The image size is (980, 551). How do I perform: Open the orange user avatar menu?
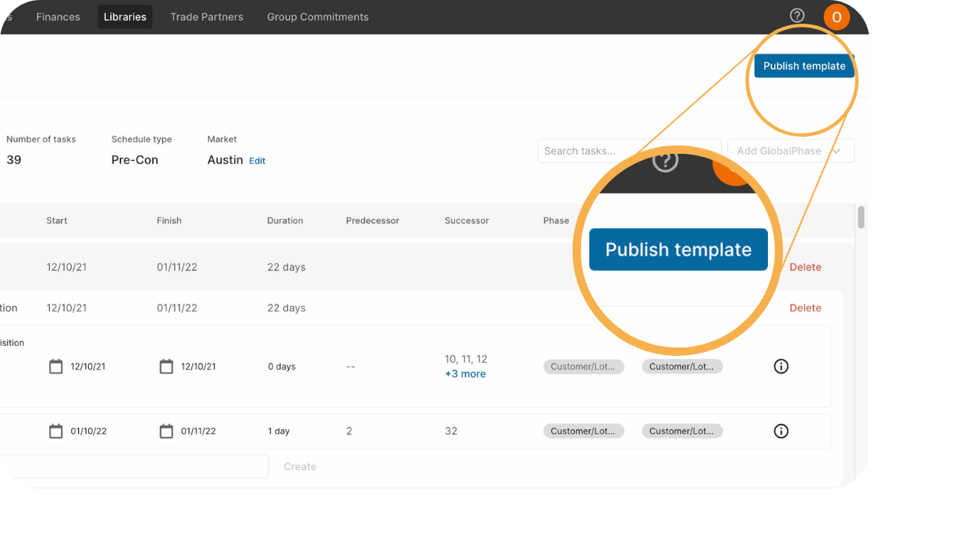(x=837, y=17)
